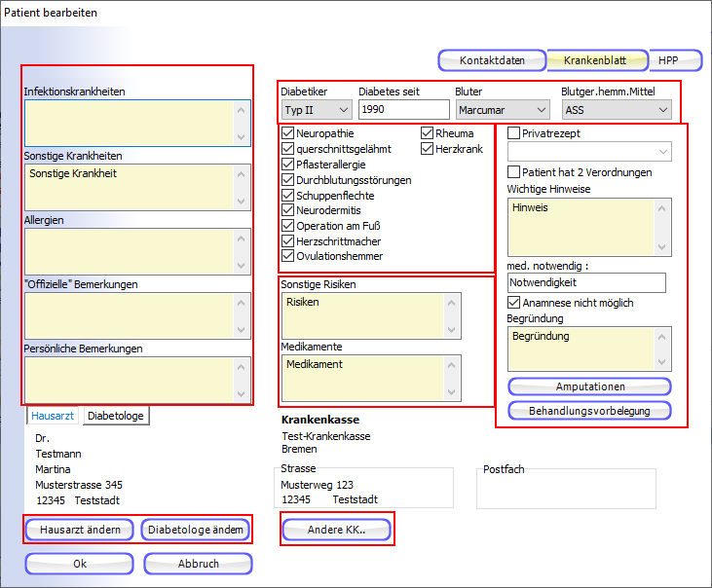Confirm changes with the Ok button
Screen dimensions: 712x588
(80, 564)
